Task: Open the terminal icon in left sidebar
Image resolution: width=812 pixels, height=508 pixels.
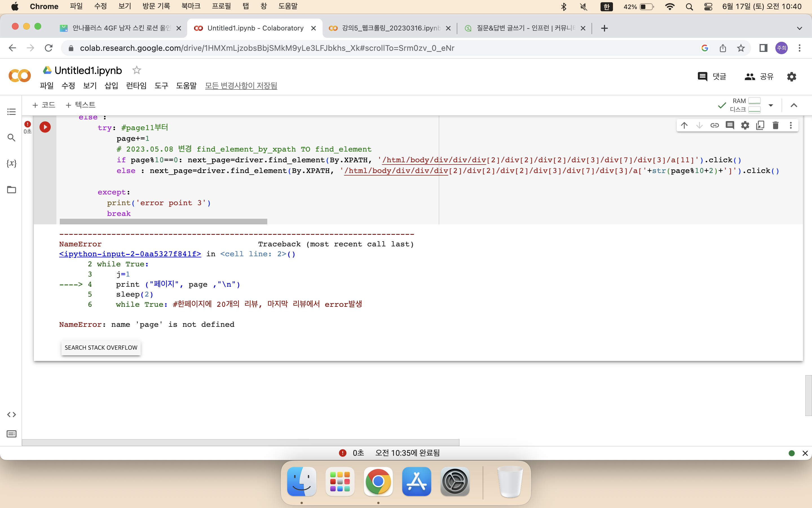Action: point(11,434)
